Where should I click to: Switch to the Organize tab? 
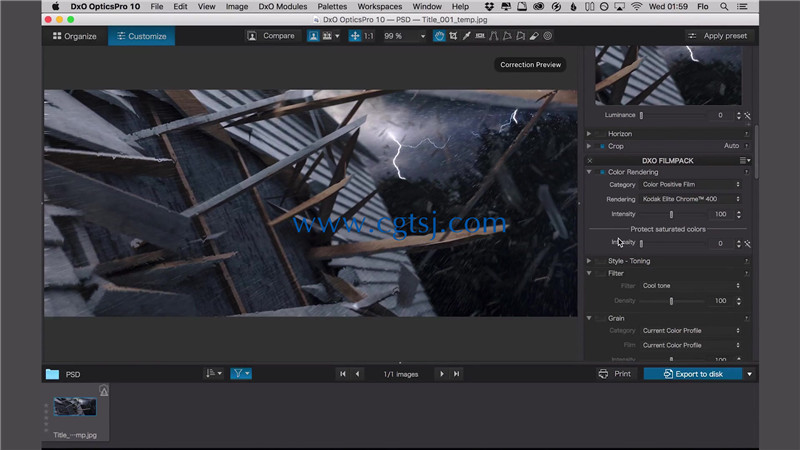click(75, 36)
